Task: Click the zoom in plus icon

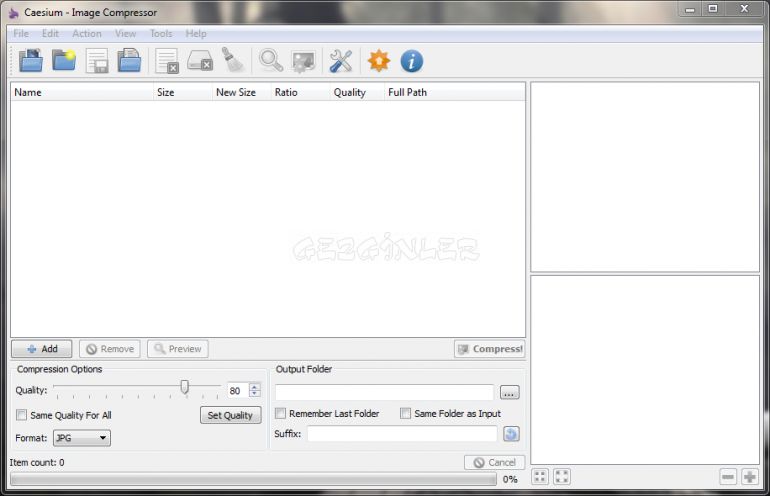Action: [x=749, y=476]
